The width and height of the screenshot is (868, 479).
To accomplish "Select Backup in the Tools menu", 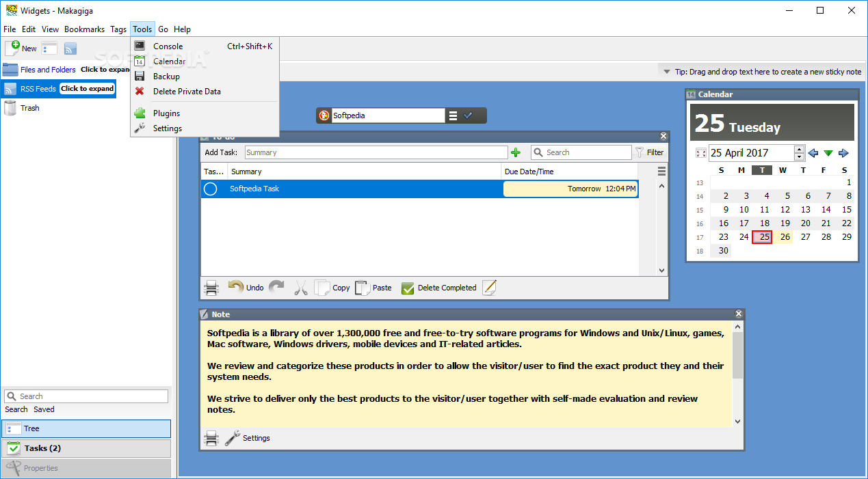I will click(x=205, y=77).
